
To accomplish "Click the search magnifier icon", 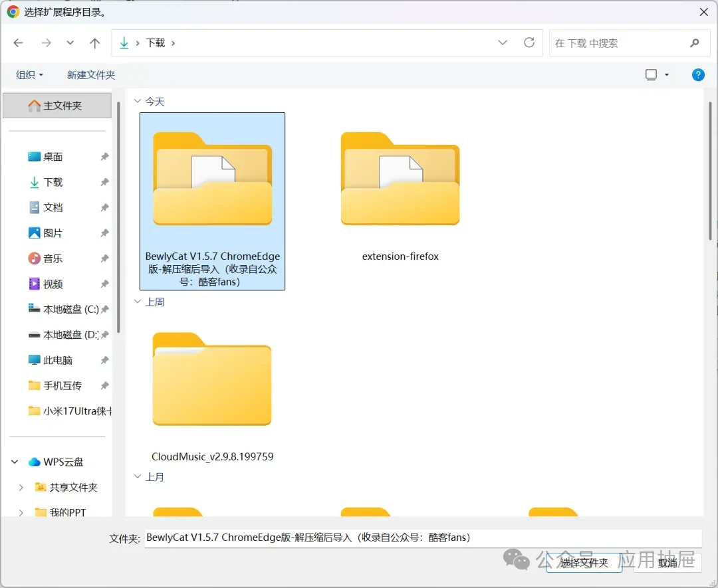I will coord(695,43).
